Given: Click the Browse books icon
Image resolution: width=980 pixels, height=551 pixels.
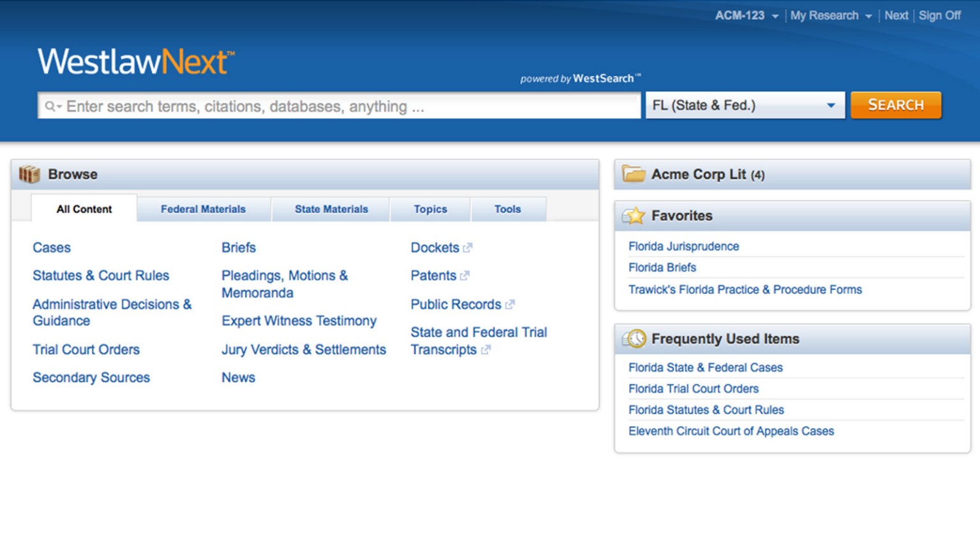Looking at the screenshot, I should tap(29, 174).
